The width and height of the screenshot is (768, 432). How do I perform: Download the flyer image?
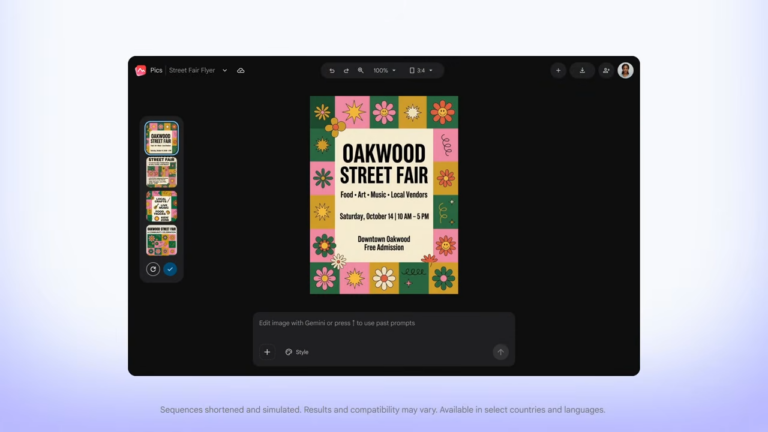(582, 71)
